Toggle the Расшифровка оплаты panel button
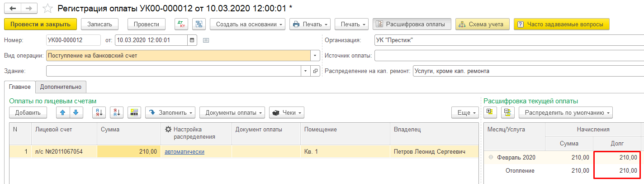644x184 pixels. click(412, 24)
